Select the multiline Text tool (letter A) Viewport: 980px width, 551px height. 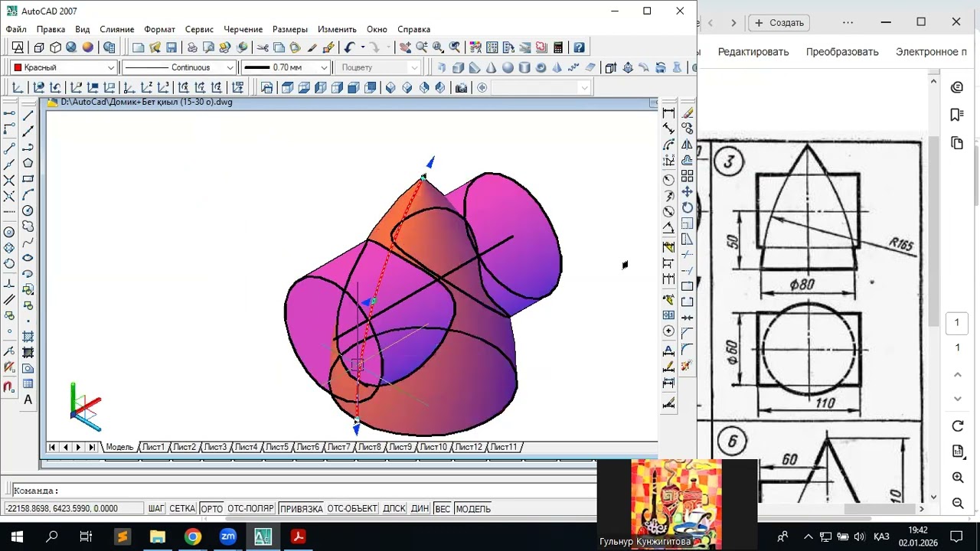click(x=28, y=399)
